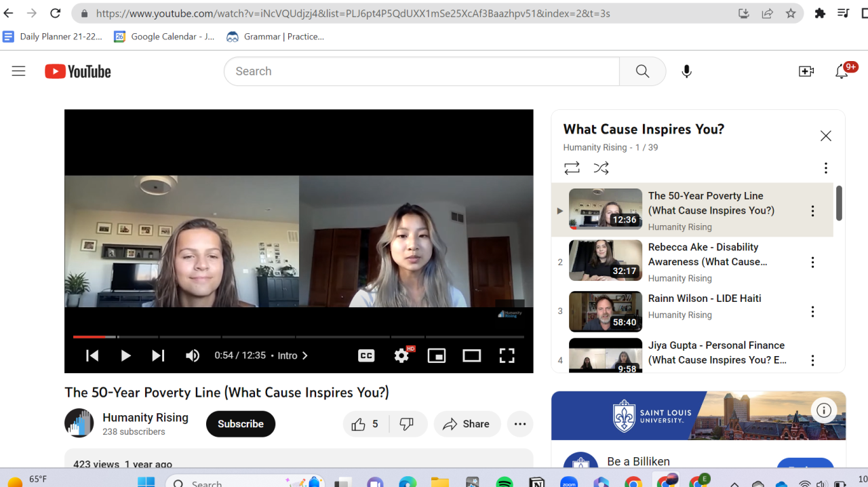Open ad info icon on Saint Louis University

click(x=824, y=410)
